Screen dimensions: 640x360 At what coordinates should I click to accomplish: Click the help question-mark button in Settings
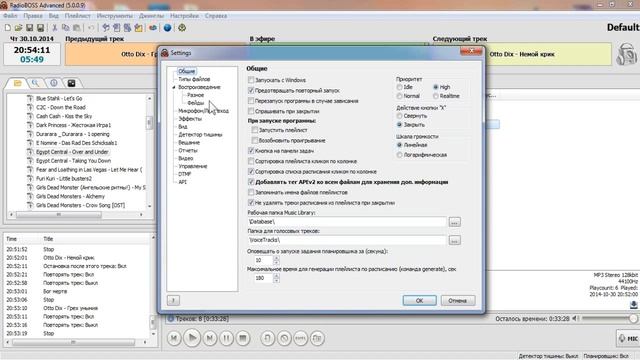pos(173,300)
